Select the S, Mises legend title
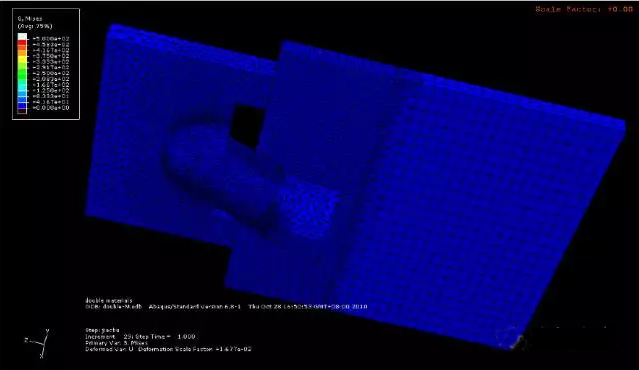639x370 pixels. (x=30, y=18)
